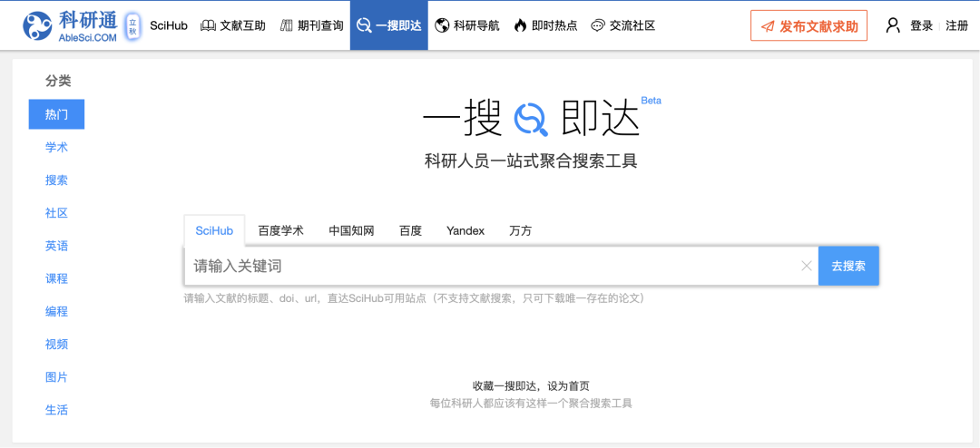
Task: Switch to the 百度学术 search tab
Action: pos(280,230)
